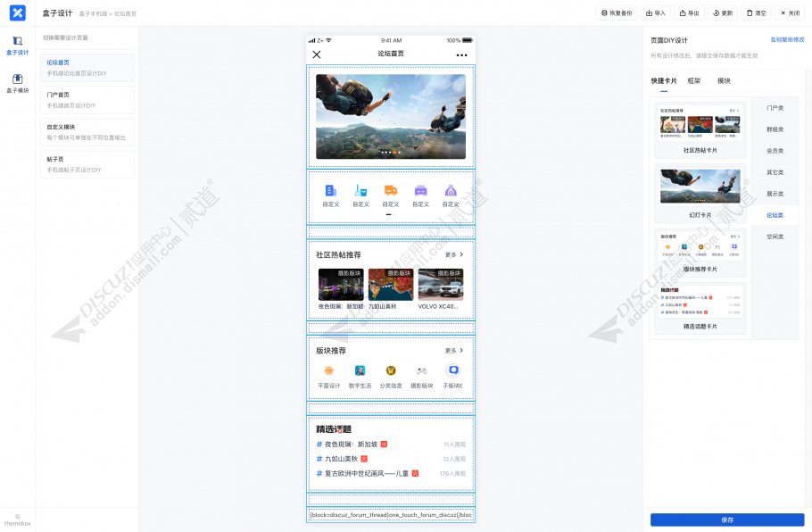The width and height of the screenshot is (812, 532).
Task: Click the 九如山美秋 thumbnail
Action: pos(391,285)
